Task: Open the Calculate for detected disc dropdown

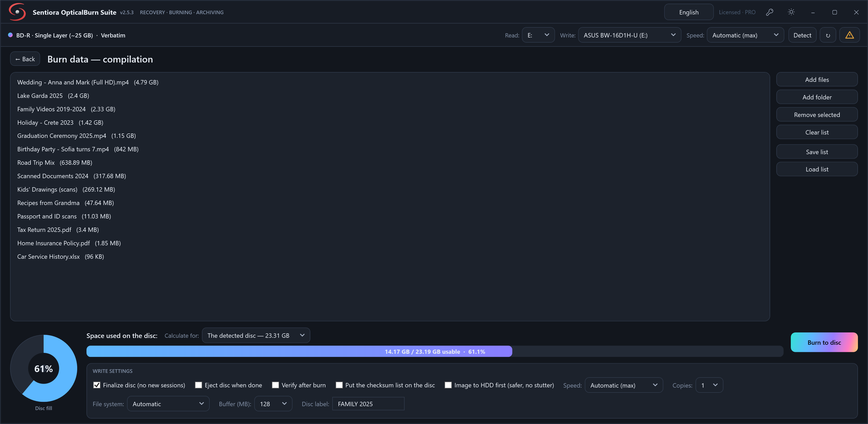Action: [x=256, y=335]
